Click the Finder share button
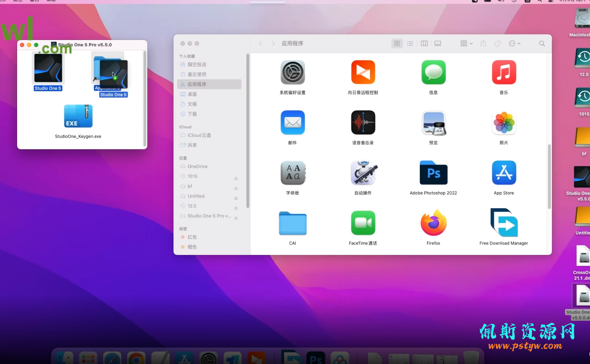This screenshot has width=590, height=364. pos(483,43)
